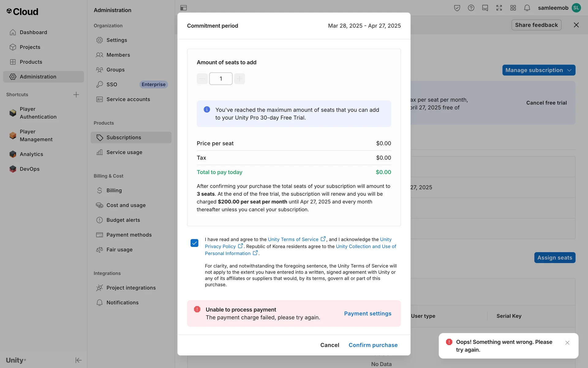Collapse the sidebar using bottom arrow icon
Screen dimensions: 588x368
(78, 360)
